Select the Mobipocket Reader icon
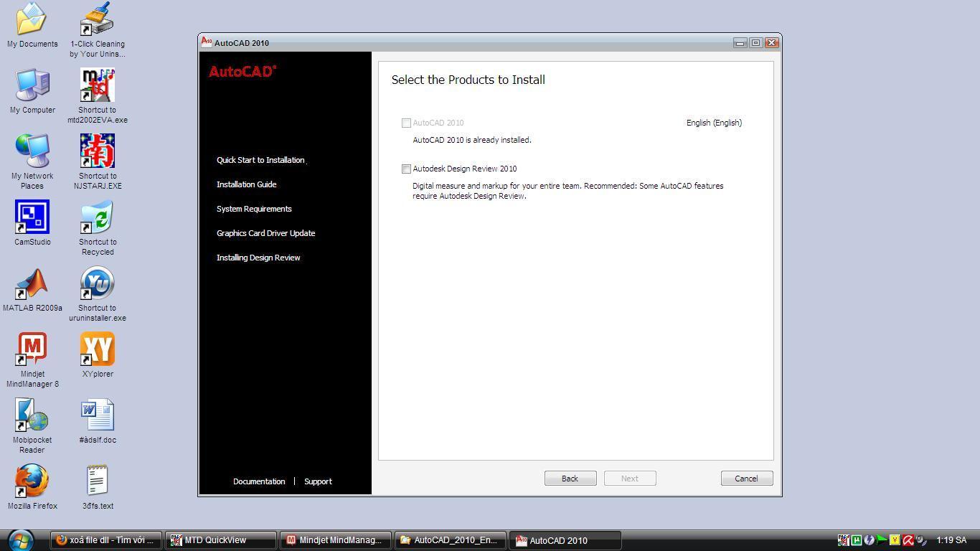980x551 pixels. click(32, 415)
